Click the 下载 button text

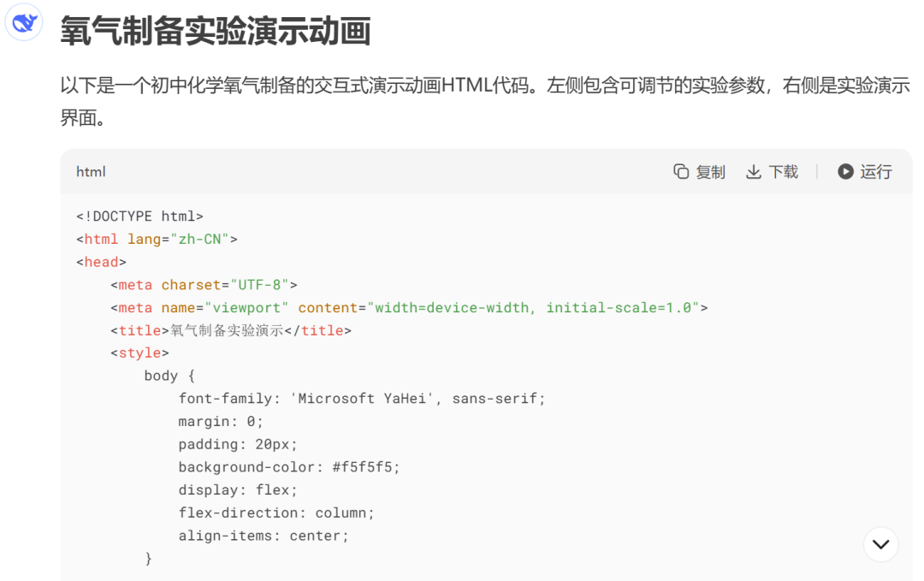click(783, 171)
